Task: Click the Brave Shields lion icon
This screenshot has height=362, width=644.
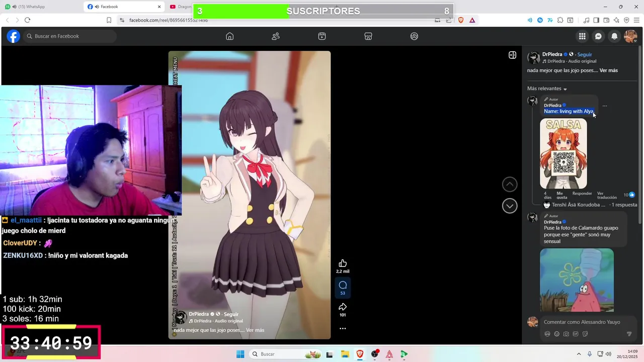Action: [460, 20]
